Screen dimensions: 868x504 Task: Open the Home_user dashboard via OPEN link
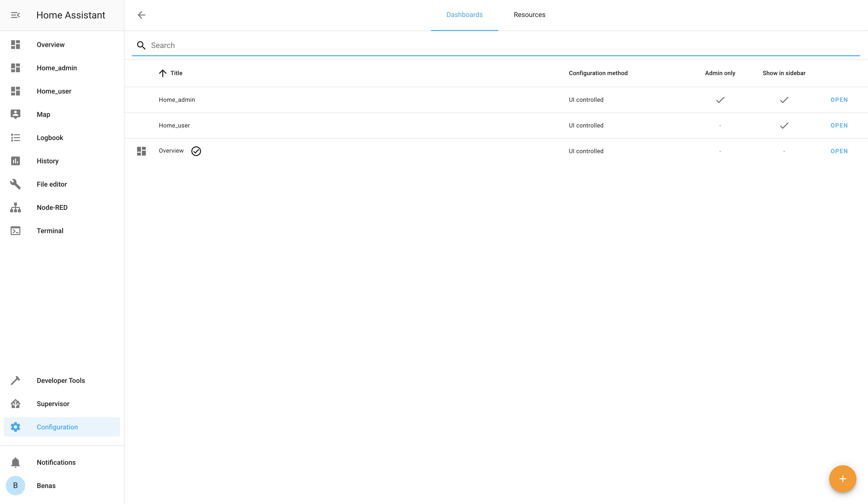839,125
